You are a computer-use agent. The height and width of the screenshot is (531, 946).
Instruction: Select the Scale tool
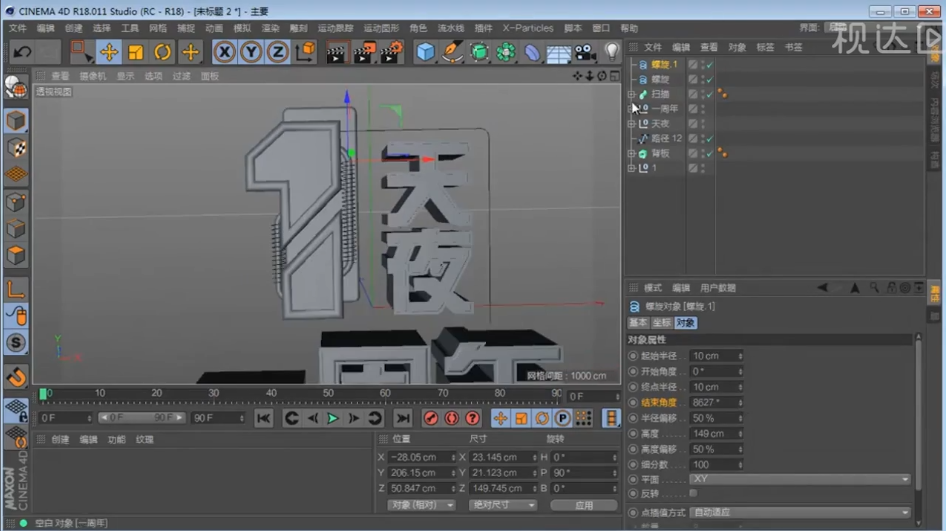[x=136, y=52]
